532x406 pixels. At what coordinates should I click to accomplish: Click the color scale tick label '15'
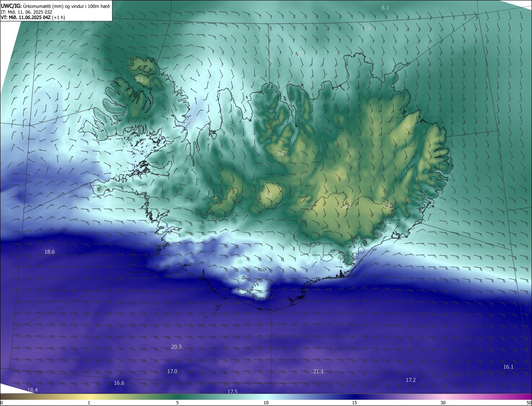(x=355, y=403)
